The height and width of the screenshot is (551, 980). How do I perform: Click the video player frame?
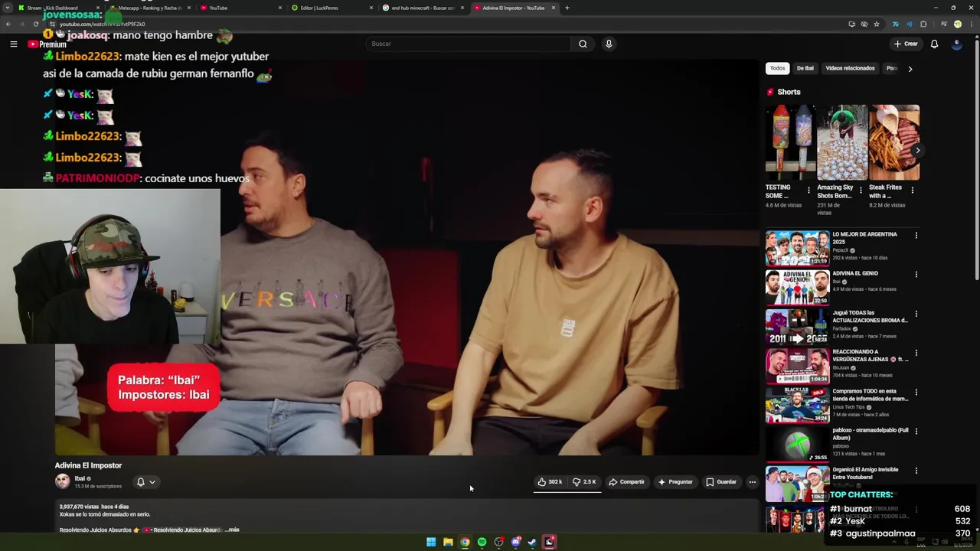tap(407, 257)
